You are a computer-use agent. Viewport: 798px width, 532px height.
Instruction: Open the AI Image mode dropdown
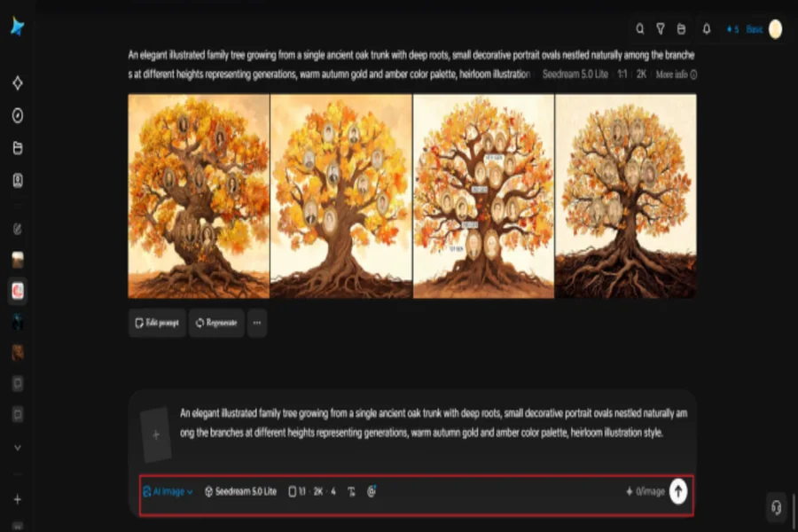[168, 492]
